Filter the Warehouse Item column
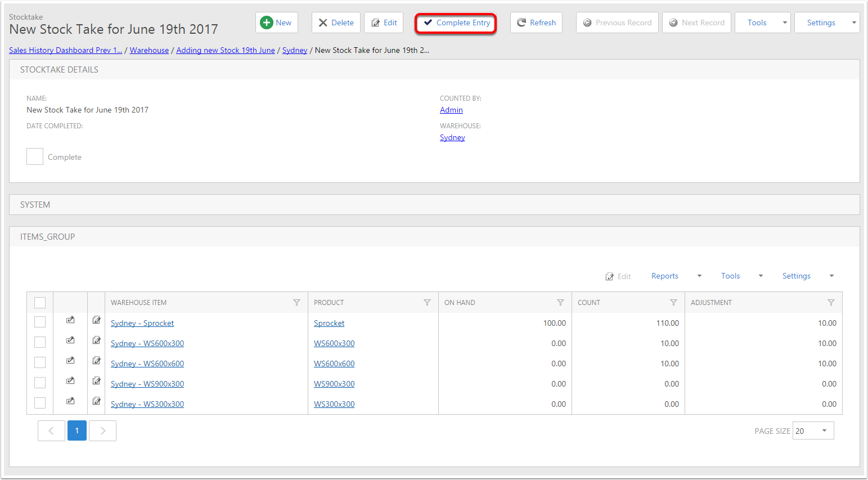Image resolution: width=868 pixels, height=480 pixels. (297, 303)
